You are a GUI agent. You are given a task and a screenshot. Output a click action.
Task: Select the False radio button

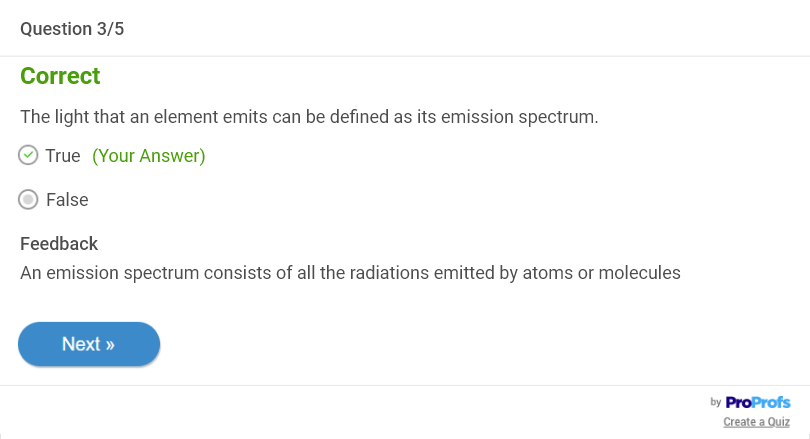click(x=29, y=200)
